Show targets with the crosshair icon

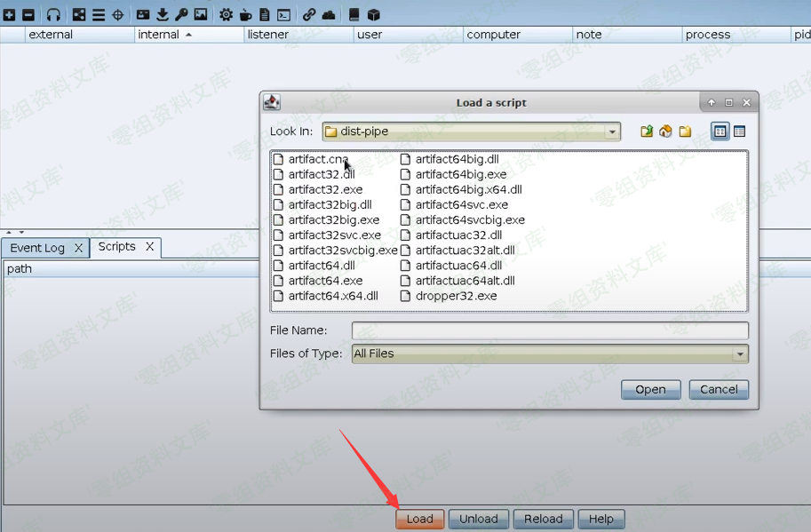coord(117,14)
